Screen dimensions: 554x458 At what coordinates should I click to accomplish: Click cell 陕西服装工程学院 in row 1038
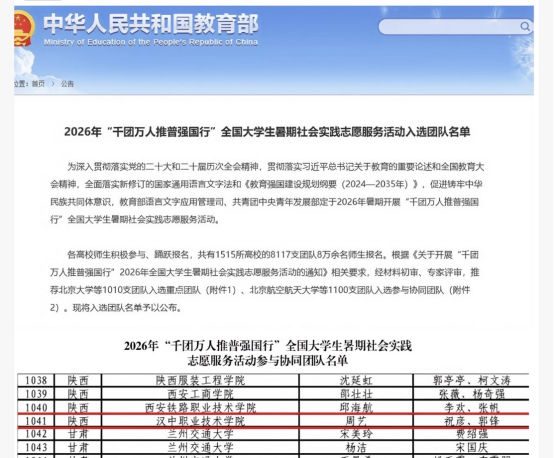point(200,381)
